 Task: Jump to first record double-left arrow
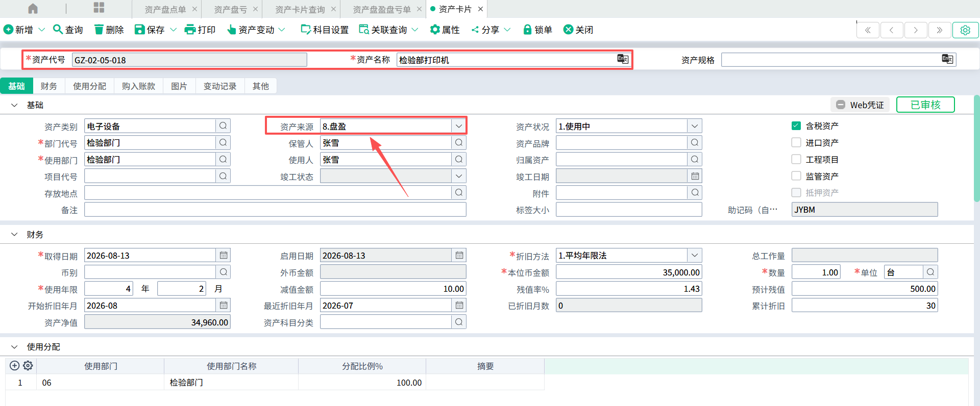point(868,30)
